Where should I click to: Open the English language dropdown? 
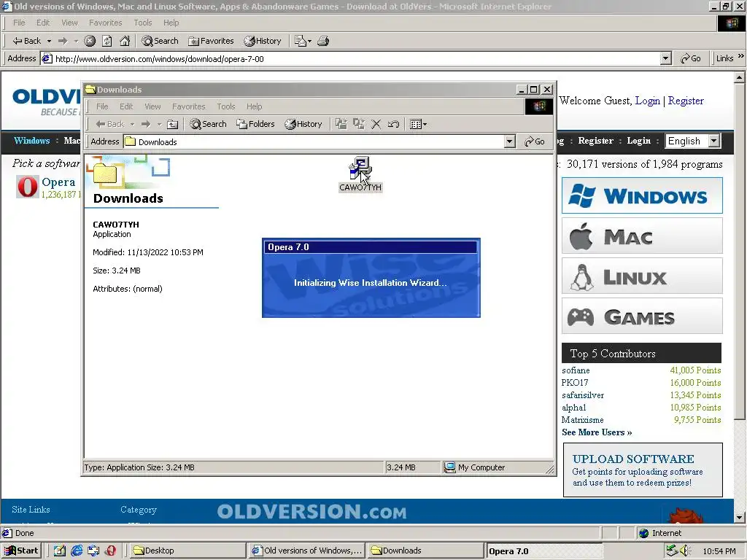[x=713, y=141]
